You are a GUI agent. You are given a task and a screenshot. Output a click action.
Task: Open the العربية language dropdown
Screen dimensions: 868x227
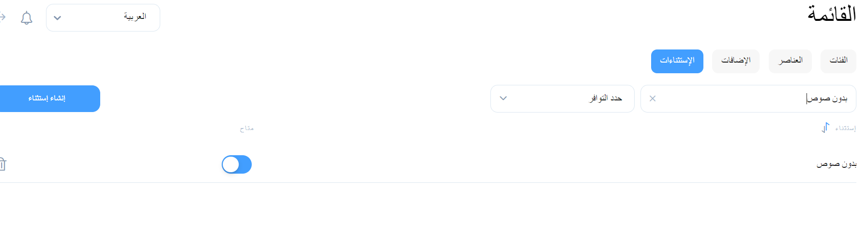[103, 18]
